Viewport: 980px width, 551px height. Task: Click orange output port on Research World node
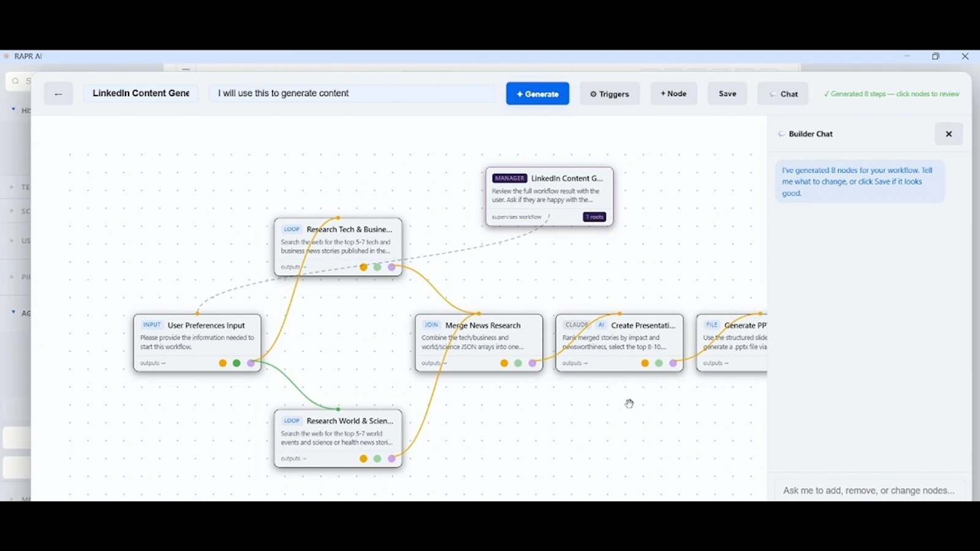(x=363, y=459)
